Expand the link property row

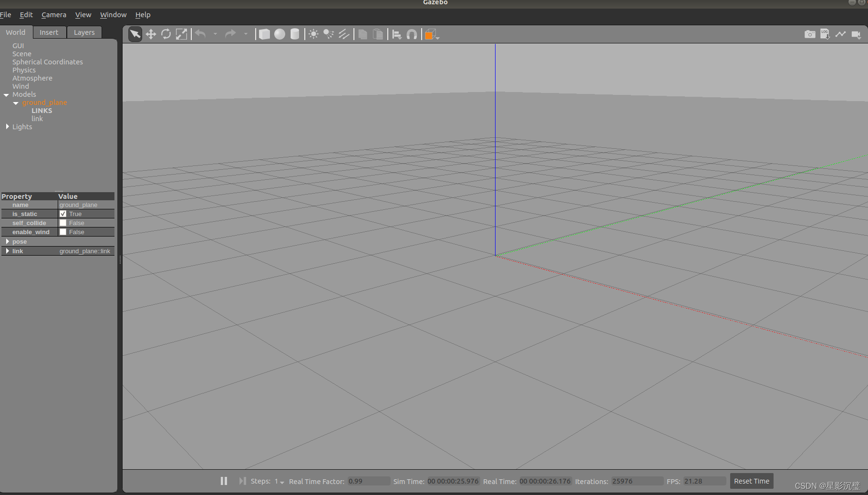tap(7, 251)
